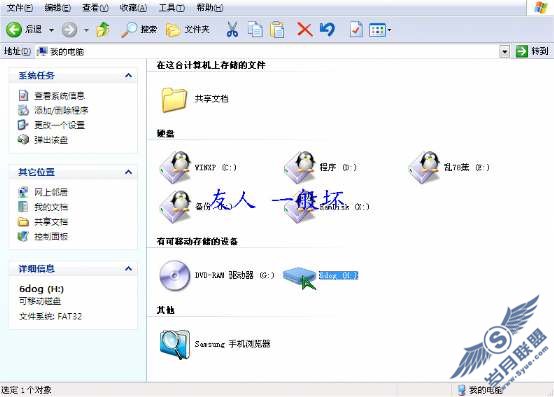
Task: Click the Paste clipboard icon
Action: click(277, 29)
